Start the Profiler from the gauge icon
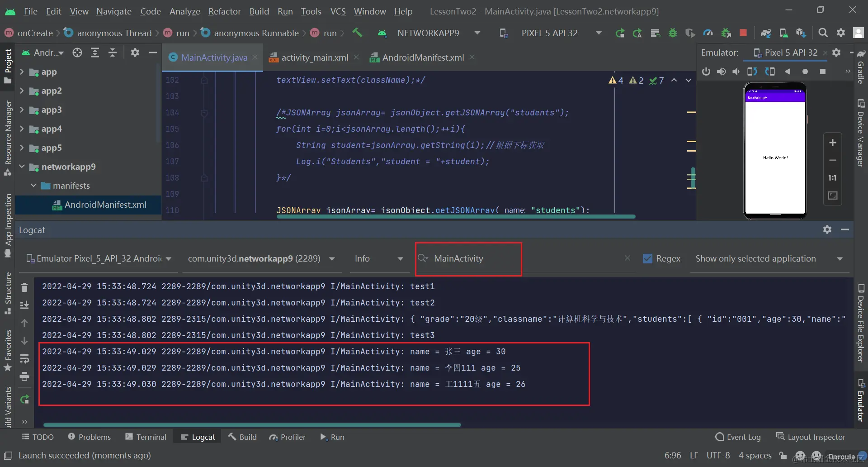This screenshot has height=467, width=868. [708, 33]
